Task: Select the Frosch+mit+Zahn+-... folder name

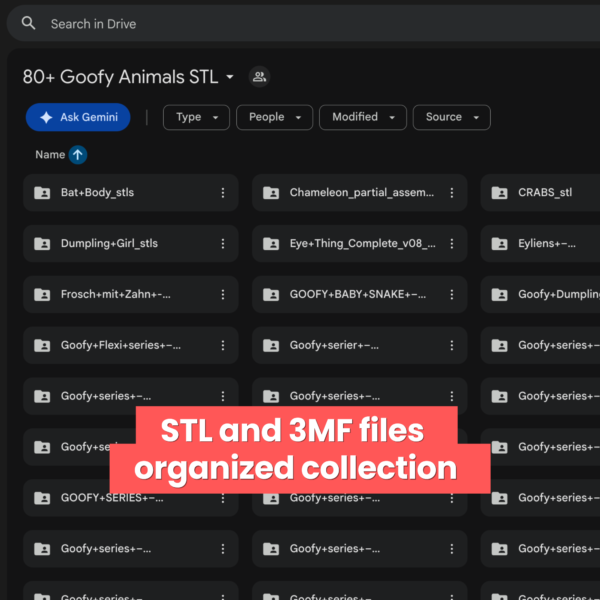Action: coord(116,294)
